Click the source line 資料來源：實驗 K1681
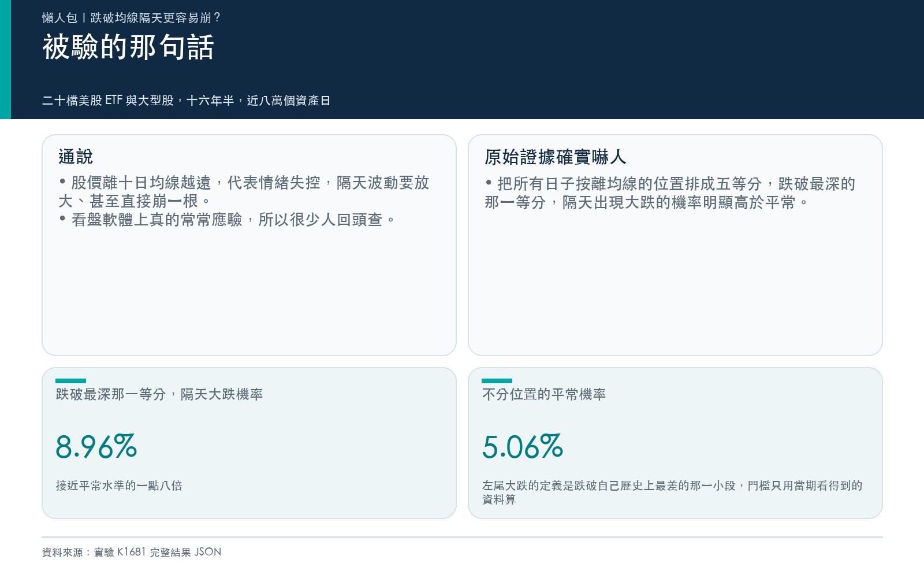 point(132,552)
